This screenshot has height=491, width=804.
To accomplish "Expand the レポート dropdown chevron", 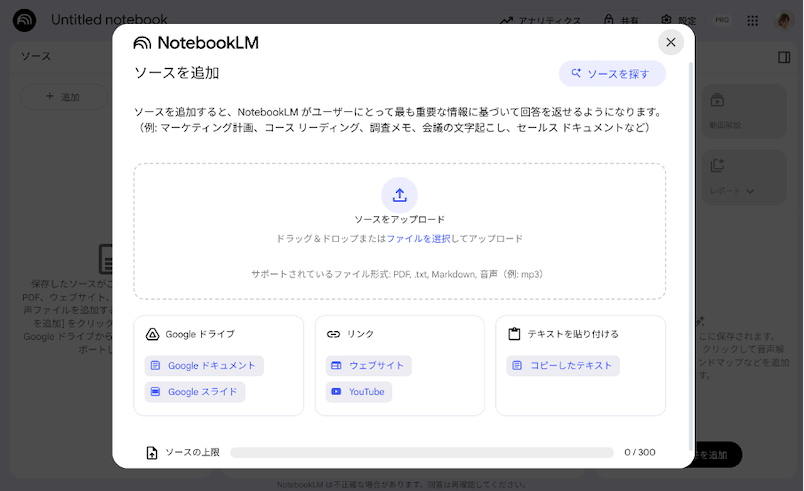I will pyautogui.click(x=750, y=191).
